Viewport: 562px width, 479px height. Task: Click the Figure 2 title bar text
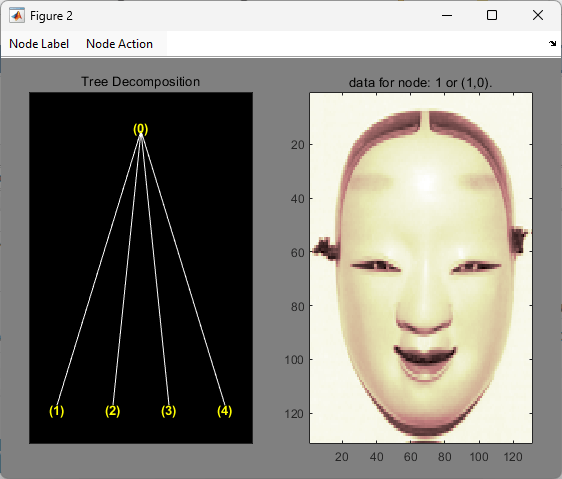(x=51, y=16)
